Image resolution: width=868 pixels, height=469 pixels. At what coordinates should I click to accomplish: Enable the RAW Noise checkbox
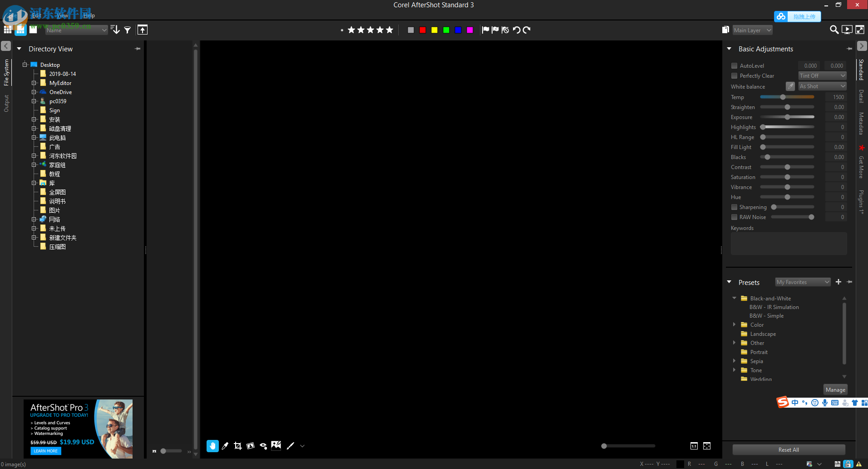(x=734, y=217)
